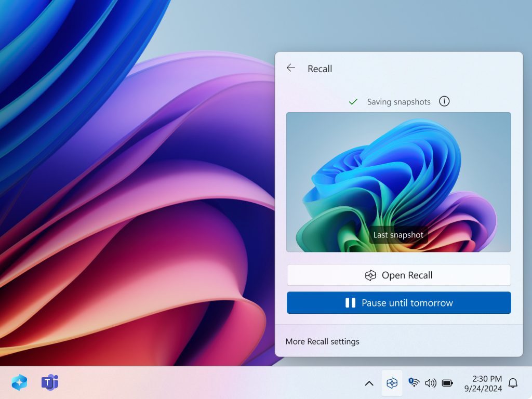Screen dimensions: 532x399
Task: Open Wi-Fi network status icon
Action: coord(414,382)
